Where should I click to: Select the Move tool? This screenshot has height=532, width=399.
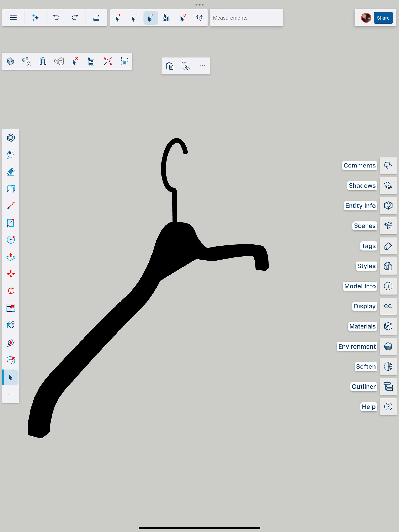11,274
